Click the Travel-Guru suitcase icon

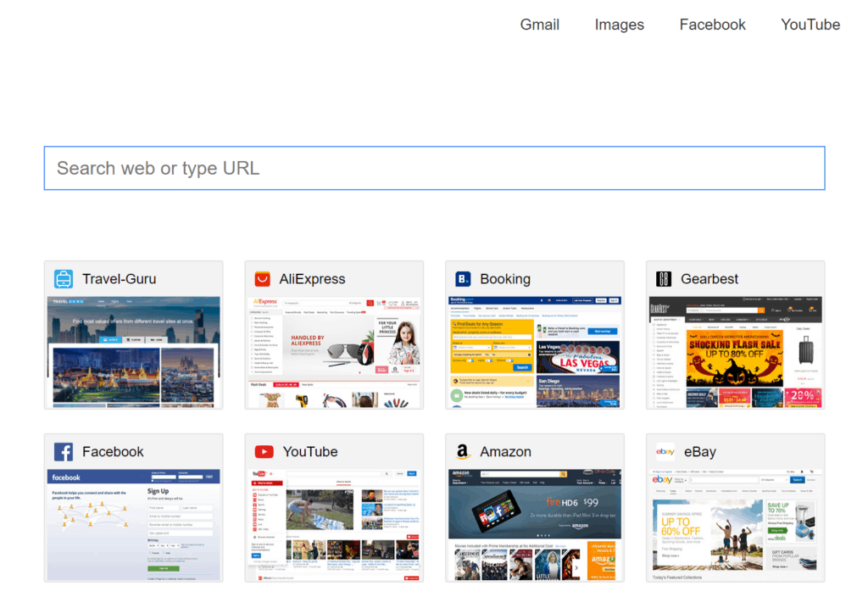click(64, 279)
